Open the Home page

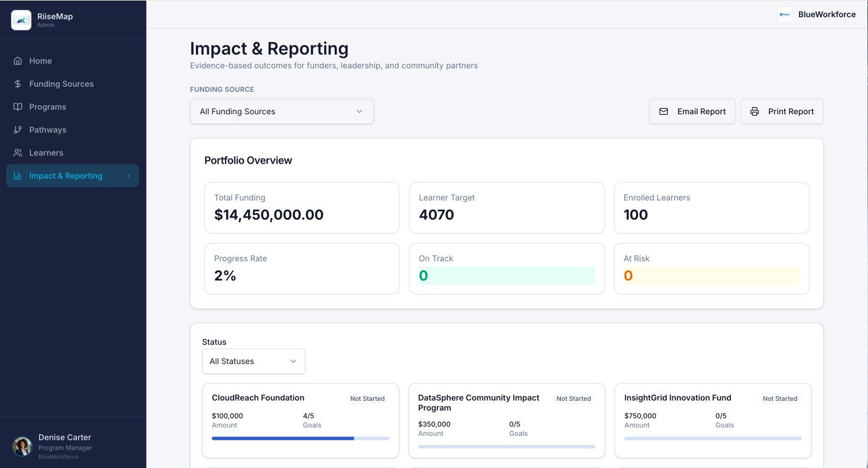coord(72,61)
